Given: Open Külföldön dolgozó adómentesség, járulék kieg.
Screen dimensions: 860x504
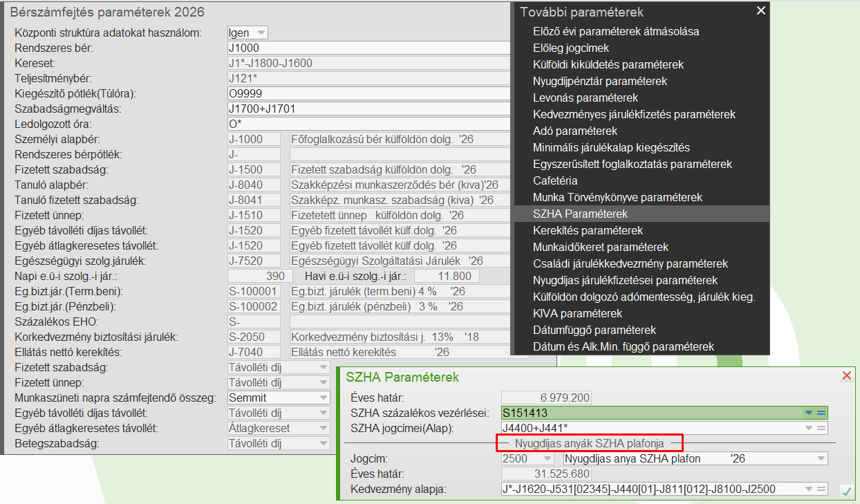Looking at the screenshot, I should [x=644, y=297].
